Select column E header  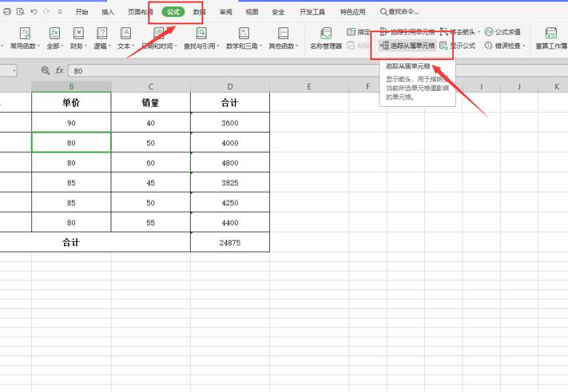pyautogui.click(x=309, y=86)
